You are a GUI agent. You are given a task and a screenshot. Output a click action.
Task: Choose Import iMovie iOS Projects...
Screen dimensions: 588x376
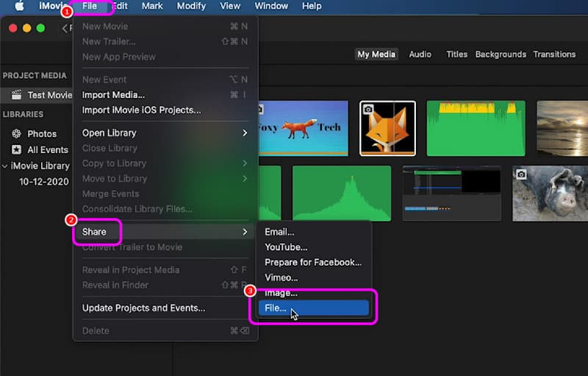pyautogui.click(x=165, y=110)
